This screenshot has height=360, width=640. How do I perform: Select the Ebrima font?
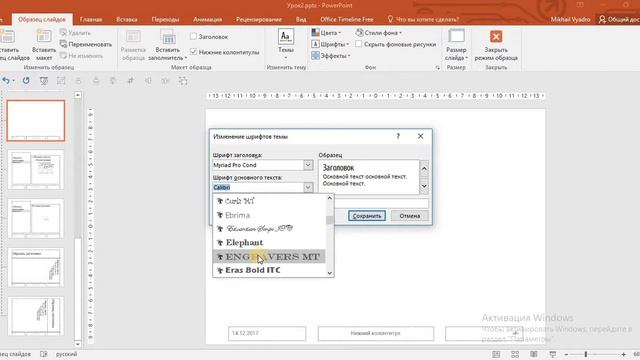point(269,215)
